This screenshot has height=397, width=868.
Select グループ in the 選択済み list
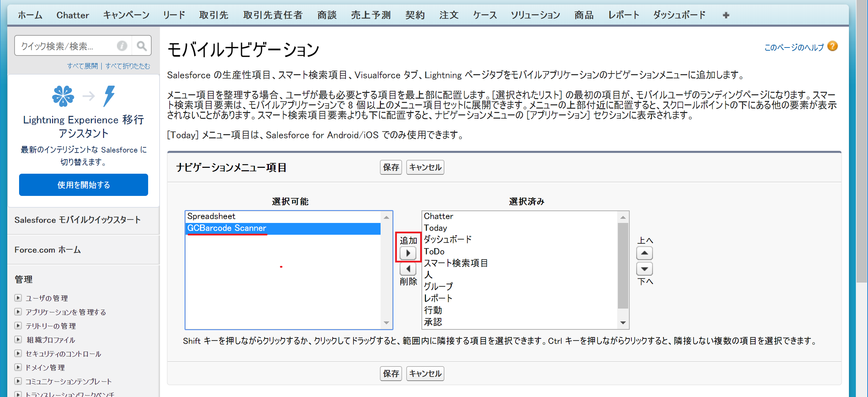tap(520, 286)
